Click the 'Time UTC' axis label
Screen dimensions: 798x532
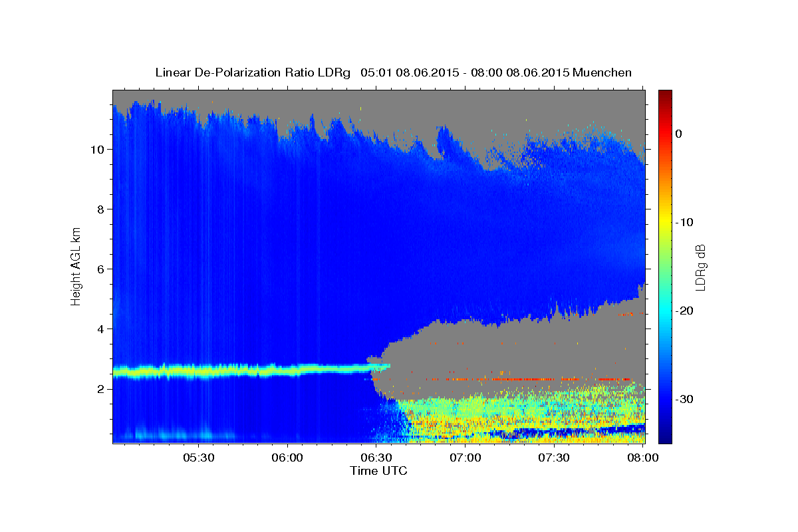coord(378,471)
